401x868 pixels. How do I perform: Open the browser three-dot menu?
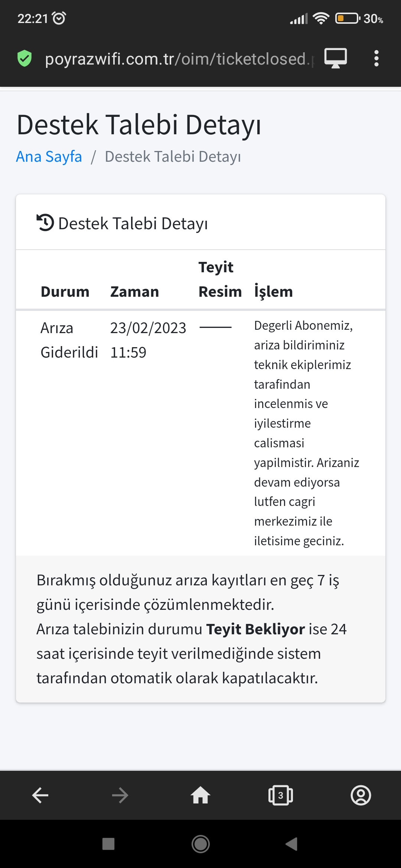(376, 59)
